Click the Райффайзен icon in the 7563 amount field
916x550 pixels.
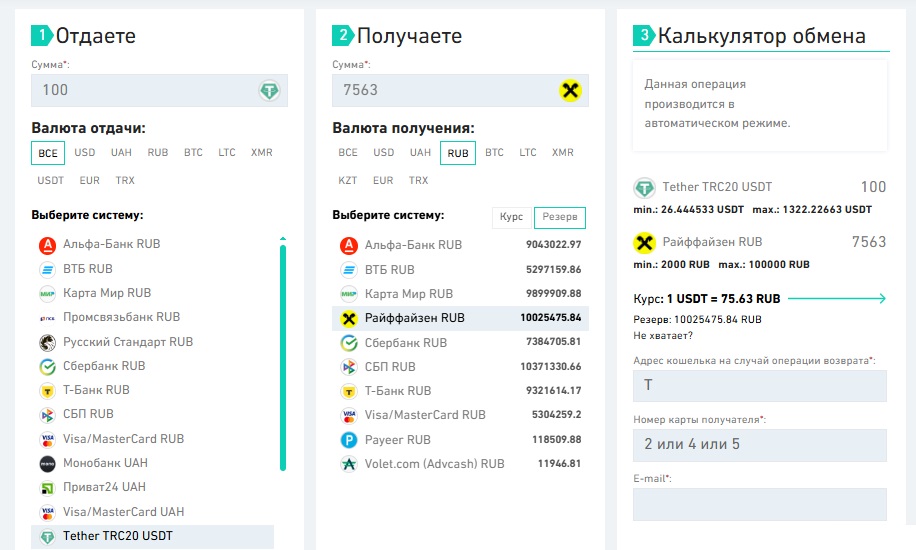coord(570,91)
